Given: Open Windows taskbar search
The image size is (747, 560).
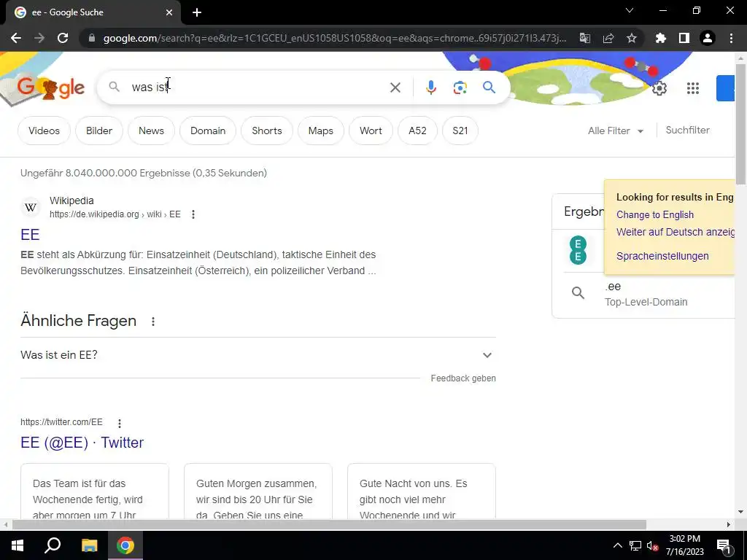Looking at the screenshot, I should point(53,545).
